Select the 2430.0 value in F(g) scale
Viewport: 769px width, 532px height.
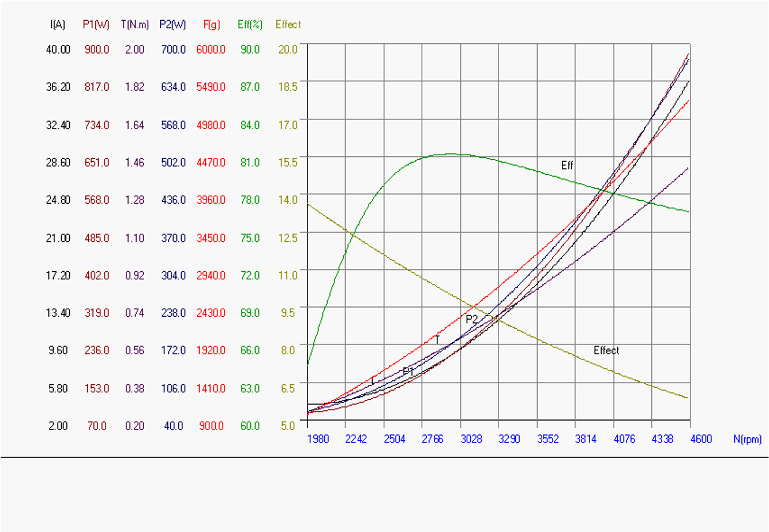pyautogui.click(x=211, y=313)
